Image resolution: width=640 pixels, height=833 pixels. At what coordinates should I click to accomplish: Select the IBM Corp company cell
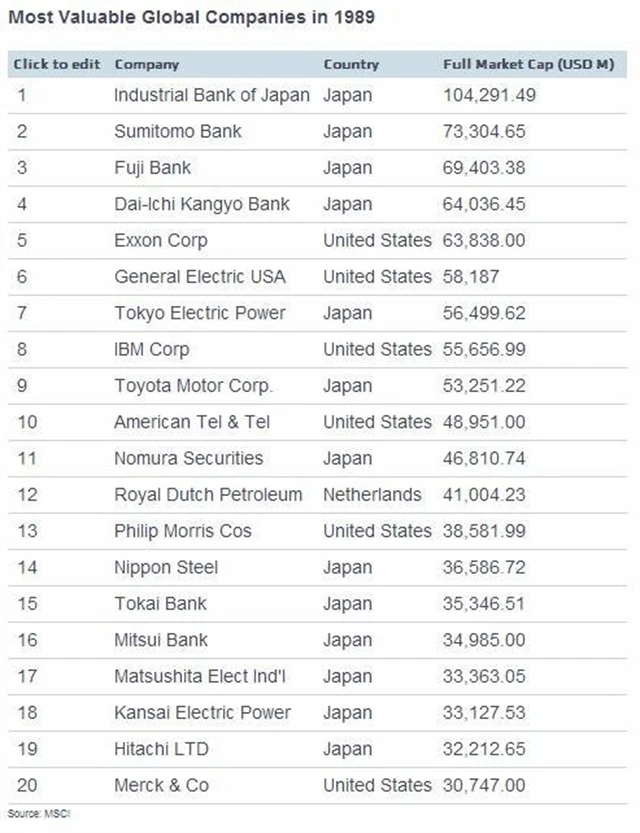coord(151,349)
